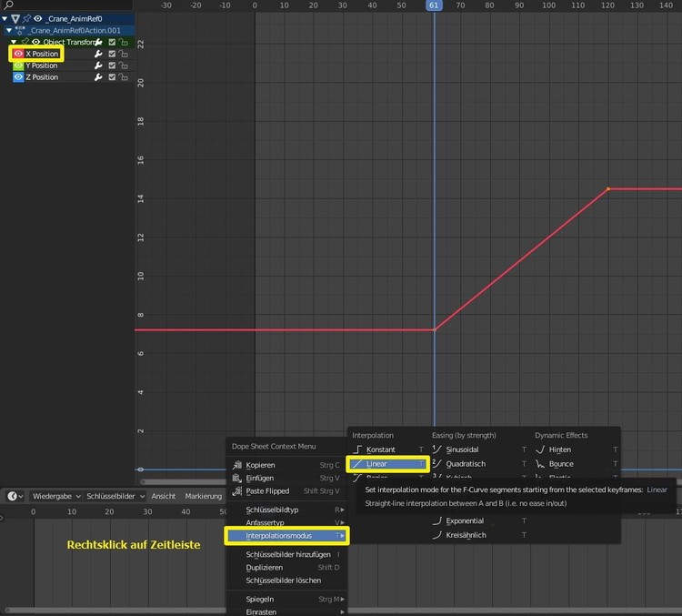Image resolution: width=682 pixels, height=616 pixels.
Task: Click the wrench icon on Z Position channel
Action: [98, 77]
